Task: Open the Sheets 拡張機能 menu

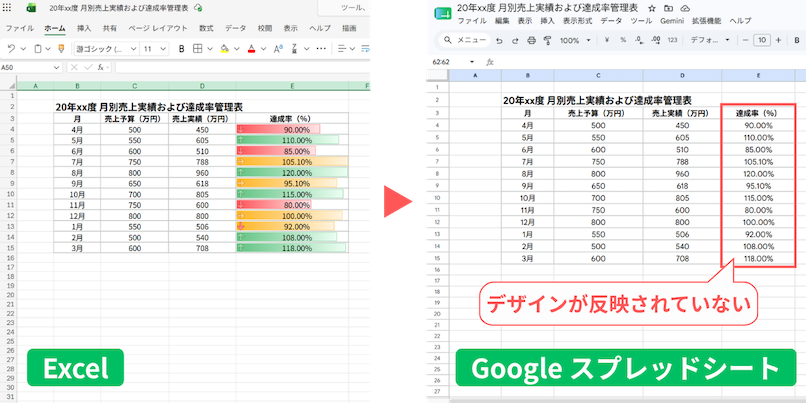Action: click(x=706, y=21)
